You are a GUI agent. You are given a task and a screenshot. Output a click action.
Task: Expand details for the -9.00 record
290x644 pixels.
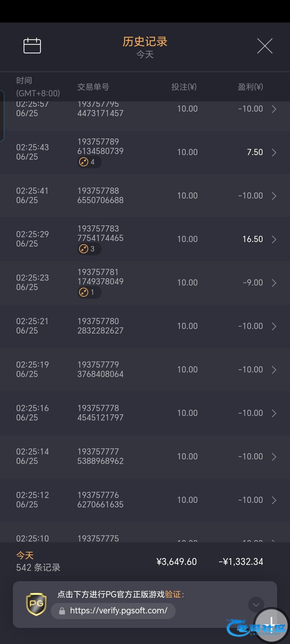point(274,283)
